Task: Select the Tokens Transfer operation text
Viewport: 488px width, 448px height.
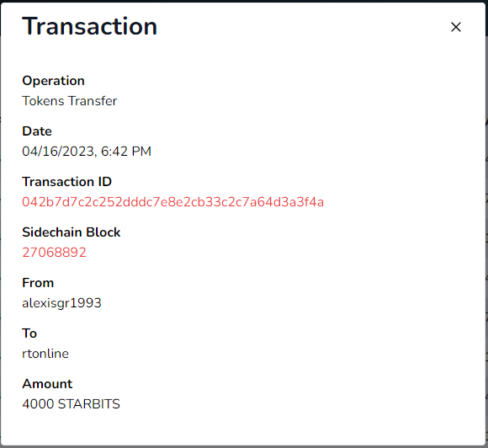Action: [x=69, y=101]
